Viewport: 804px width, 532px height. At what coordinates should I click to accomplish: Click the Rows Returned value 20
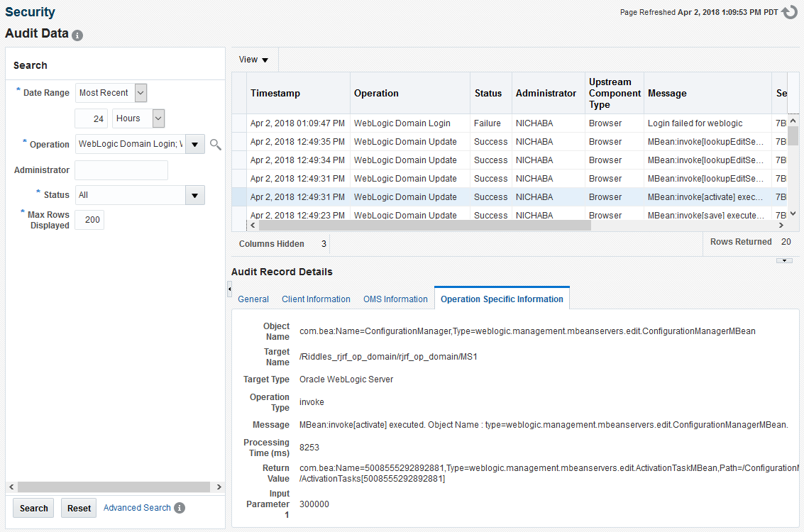point(786,242)
